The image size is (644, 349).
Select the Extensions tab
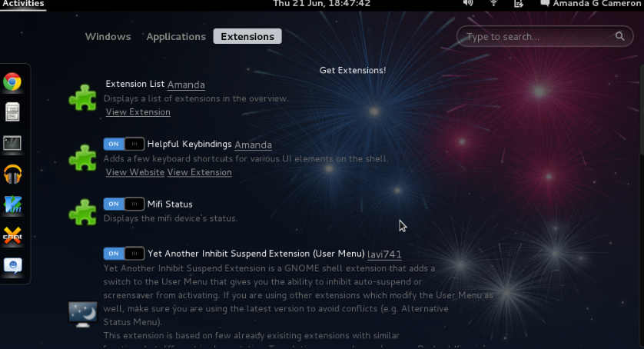pyautogui.click(x=247, y=37)
